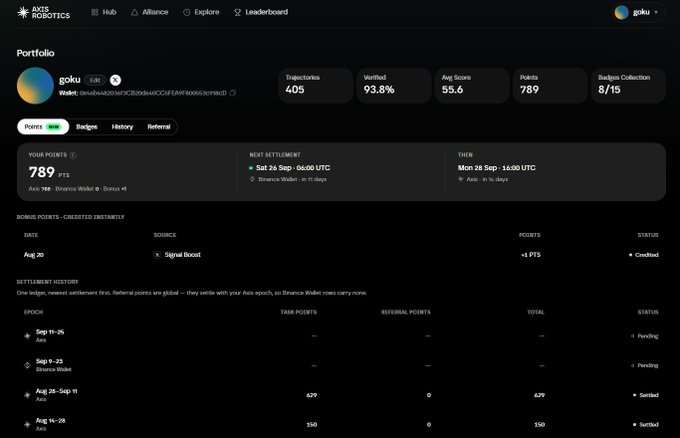Select the Points tab
Viewport: 680px width, 438px height.
tap(43, 127)
